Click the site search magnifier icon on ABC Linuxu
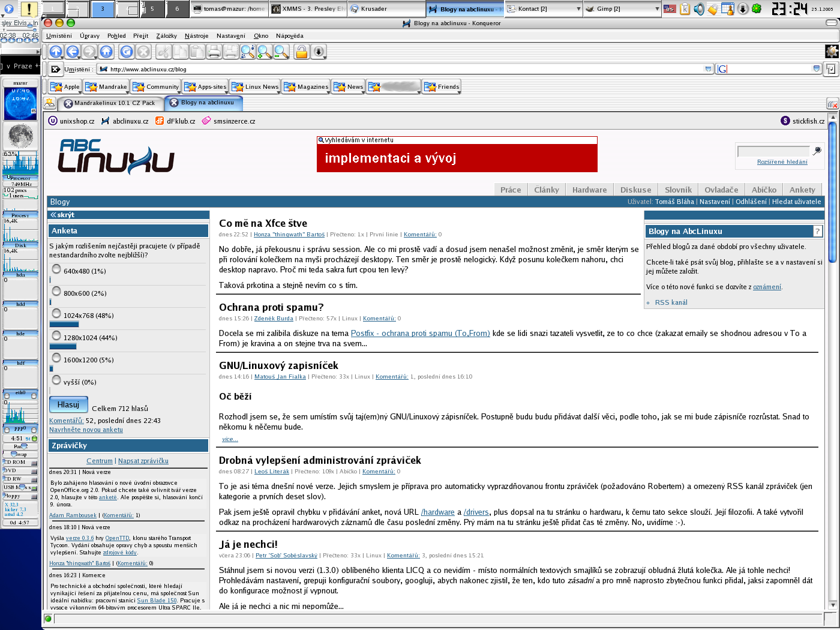840x630 pixels. point(817,151)
